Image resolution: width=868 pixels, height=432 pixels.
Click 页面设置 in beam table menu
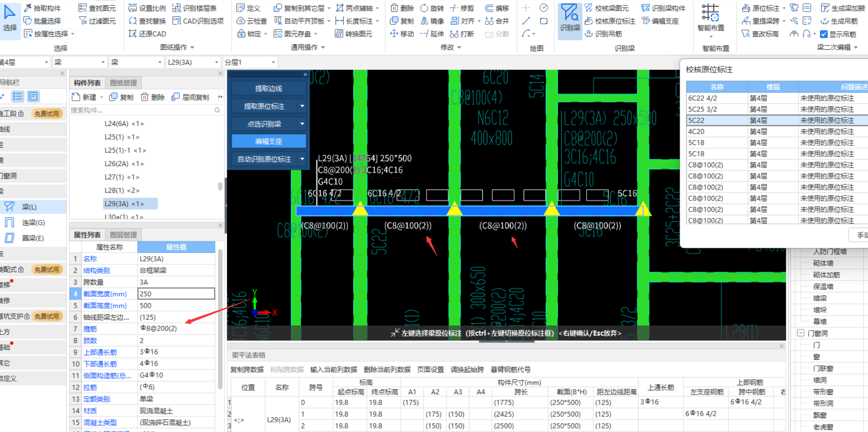tap(430, 369)
